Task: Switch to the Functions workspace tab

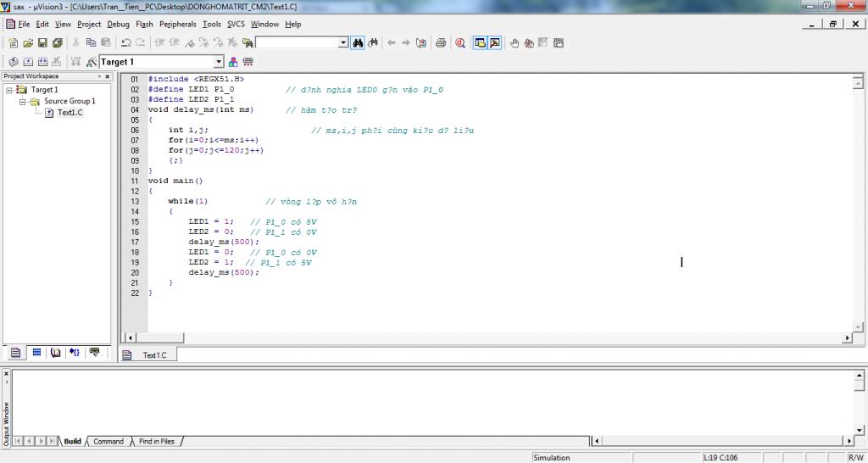Action: click(75, 352)
